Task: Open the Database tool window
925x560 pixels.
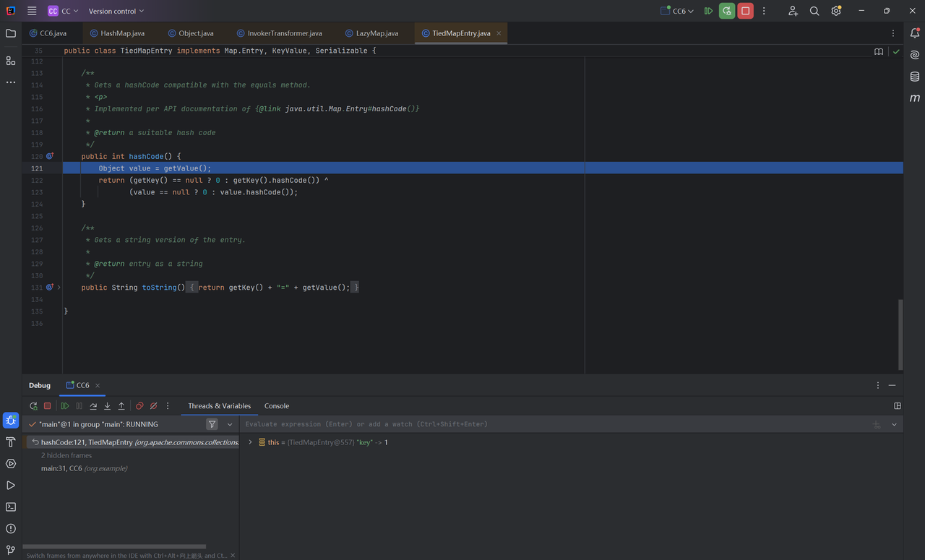Action: [915, 77]
